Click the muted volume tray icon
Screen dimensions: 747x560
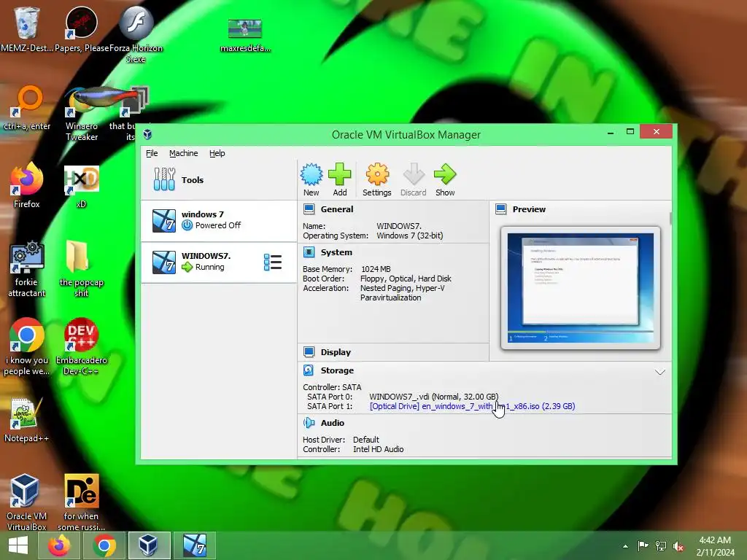point(678,546)
